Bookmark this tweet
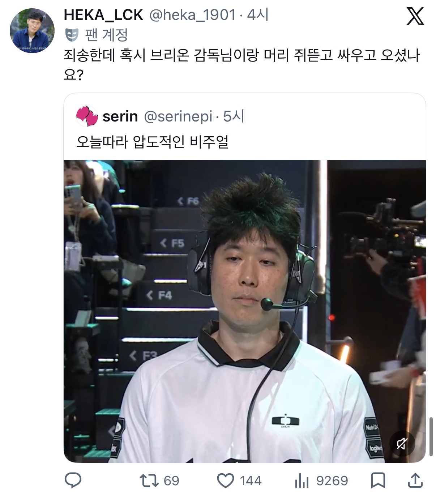The height and width of the screenshot is (504, 436). pos(378,480)
